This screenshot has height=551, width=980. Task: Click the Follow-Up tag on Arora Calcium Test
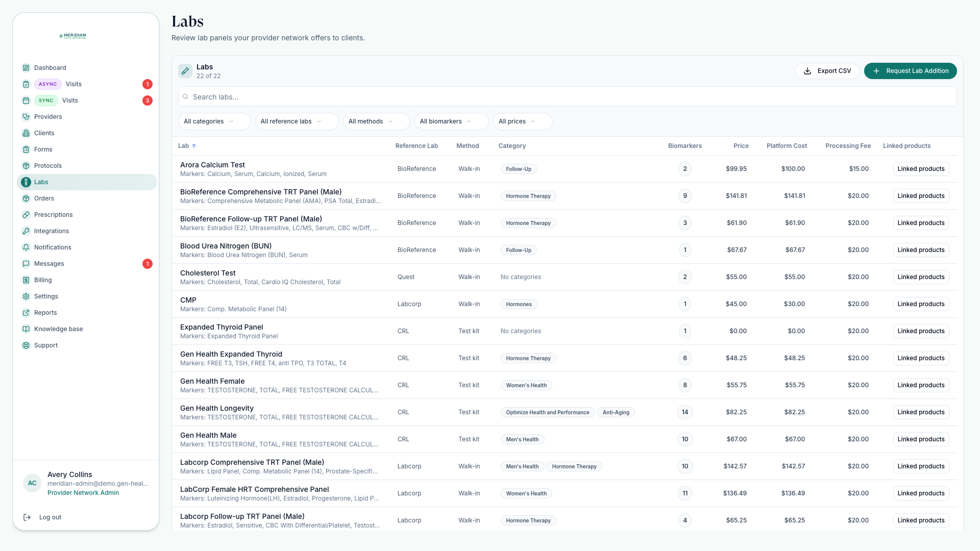tap(519, 169)
